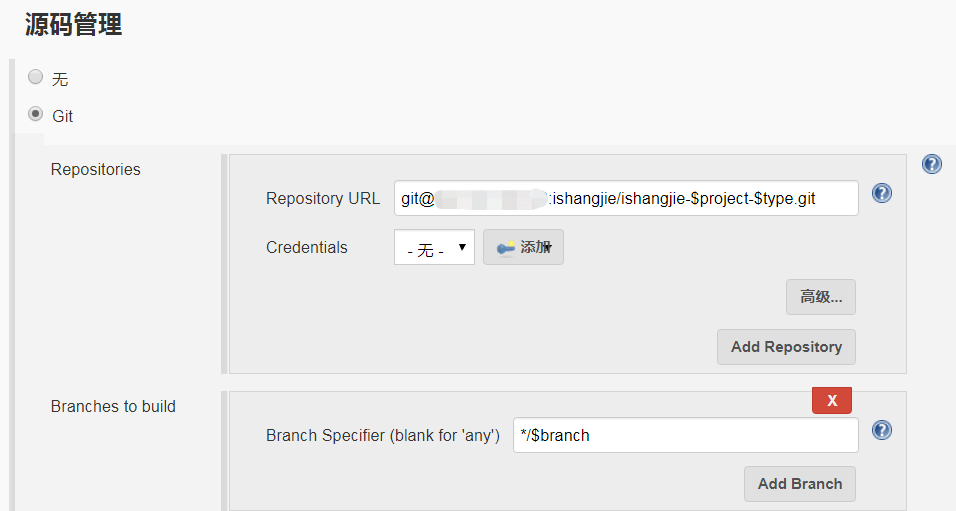Open help icon beside Branch Specifier

coord(882,431)
